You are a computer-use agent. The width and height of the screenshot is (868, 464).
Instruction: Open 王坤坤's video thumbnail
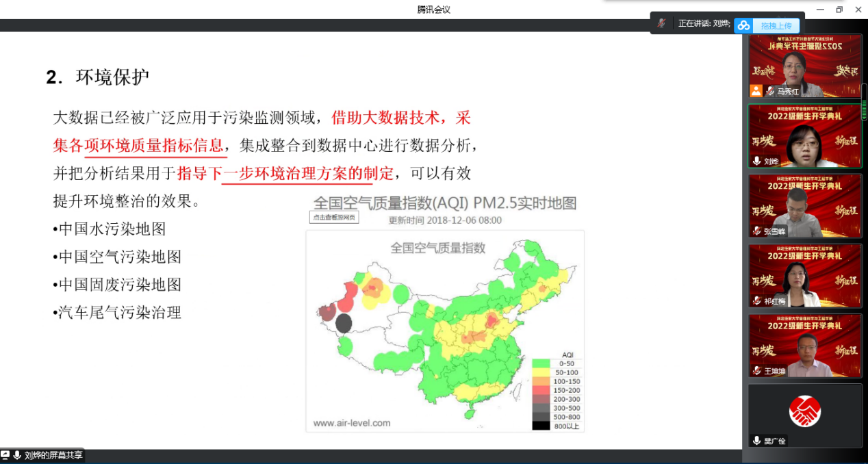pyautogui.click(x=804, y=346)
